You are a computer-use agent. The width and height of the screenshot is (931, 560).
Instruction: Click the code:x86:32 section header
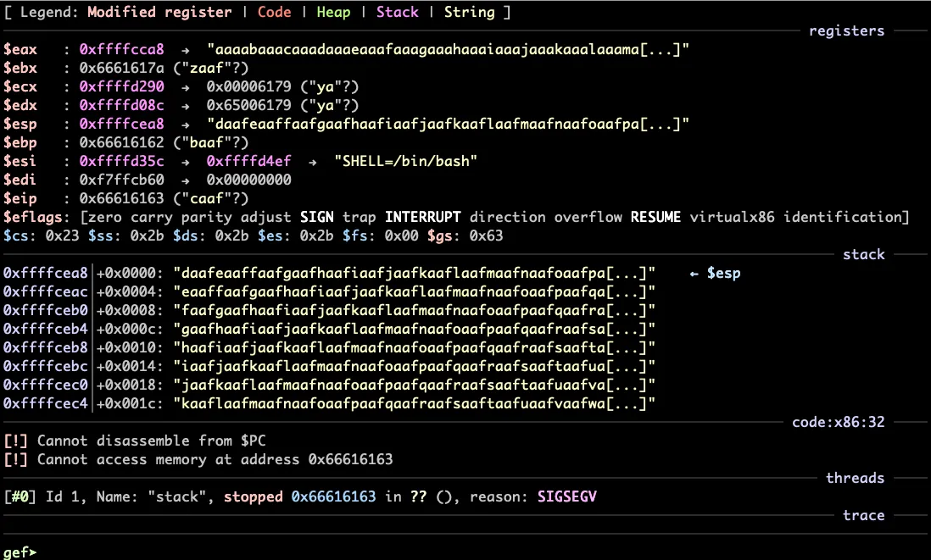click(838, 422)
